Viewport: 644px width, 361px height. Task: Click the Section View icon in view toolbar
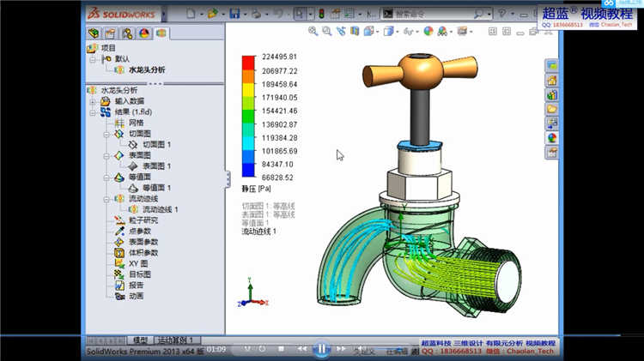point(355,31)
